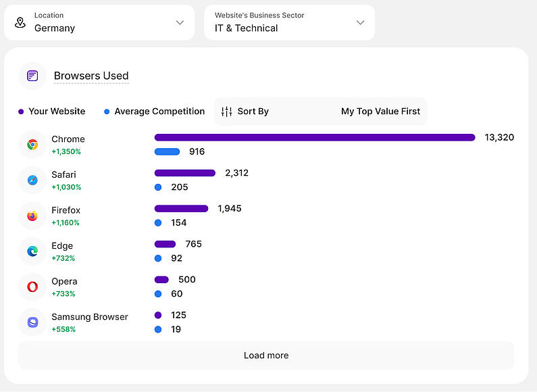
Task: Click Firefox's +1,160% change value
Action: [66, 223]
